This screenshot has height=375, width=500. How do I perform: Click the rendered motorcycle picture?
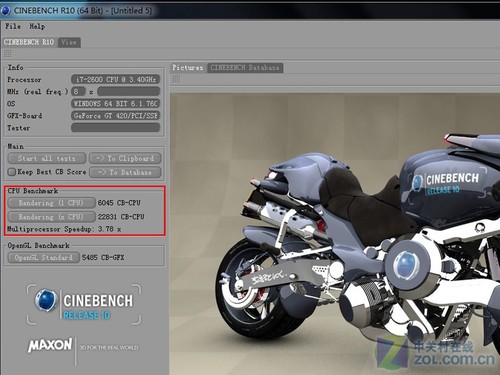click(335, 234)
